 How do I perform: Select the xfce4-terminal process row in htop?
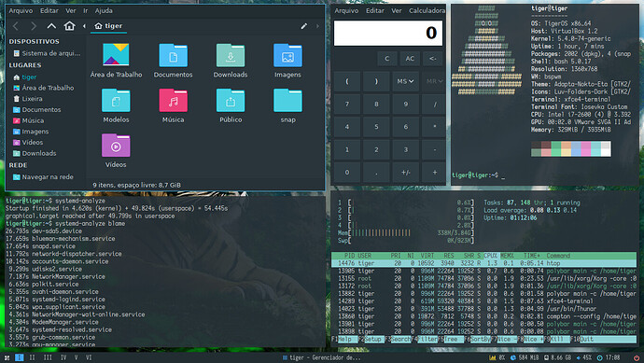pyautogui.click(x=483, y=301)
